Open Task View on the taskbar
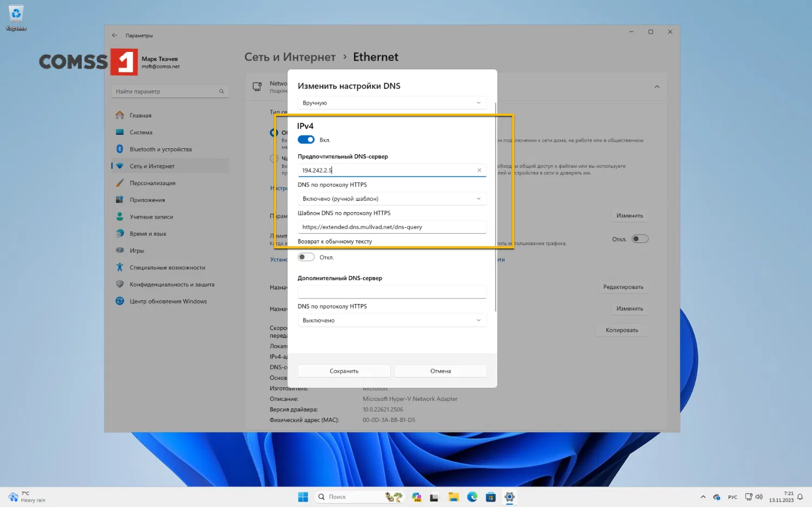Image resolution: width=812 pixels, height=507 pixels. [x=434, y=497]
